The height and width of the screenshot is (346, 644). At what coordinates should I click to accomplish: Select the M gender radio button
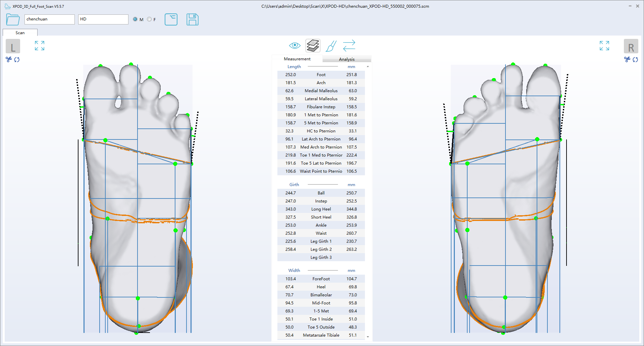click(135, 19)
